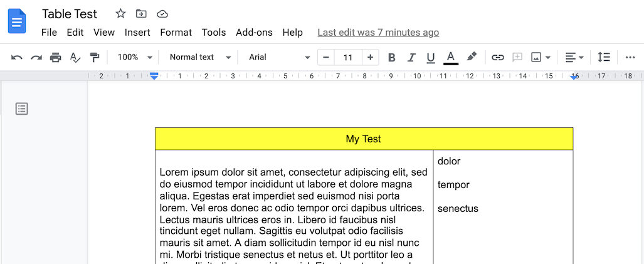Image resolution: width=644 pixels, height=264 pixels.
Task: Increase font size with plus button
Action: [370, 58]
